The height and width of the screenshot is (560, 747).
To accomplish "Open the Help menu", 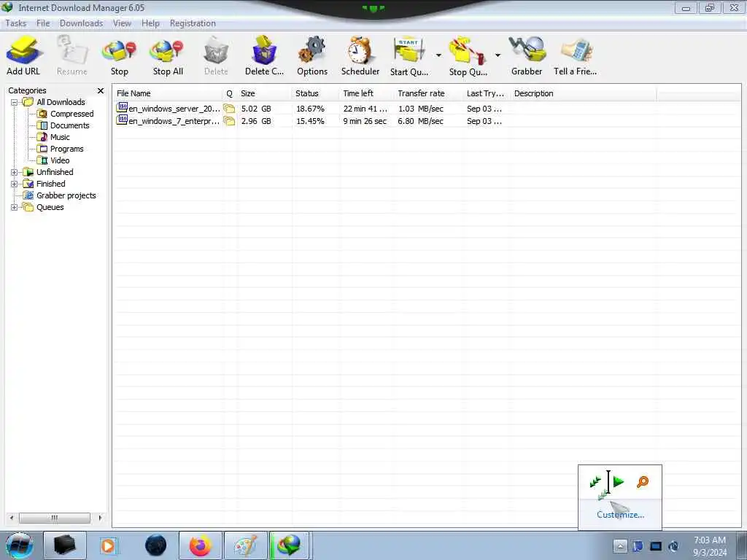I will point(150,23).
